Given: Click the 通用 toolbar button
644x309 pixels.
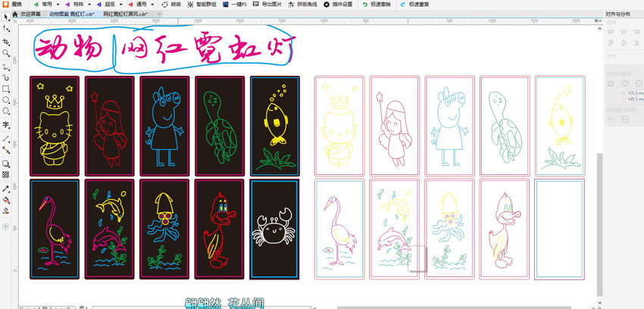Looking at the screenshot, I should click(x=138, y=4).
